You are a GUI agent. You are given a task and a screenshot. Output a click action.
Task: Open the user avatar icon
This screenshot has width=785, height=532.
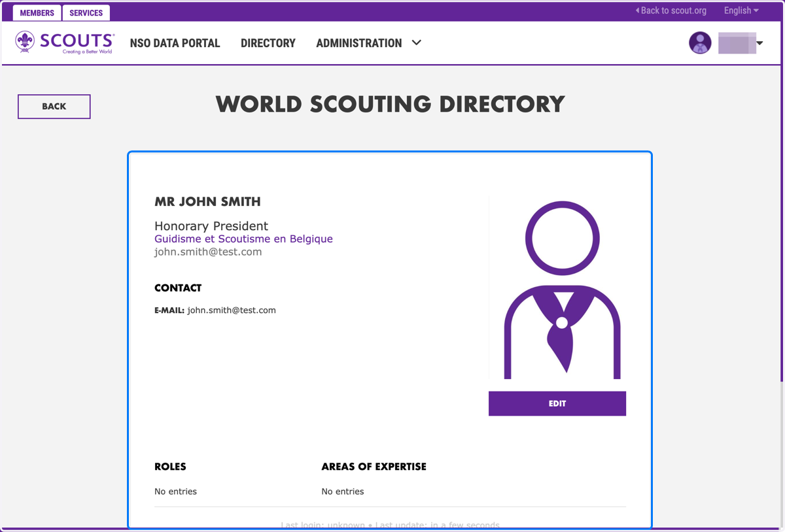[x=700, y=43]
